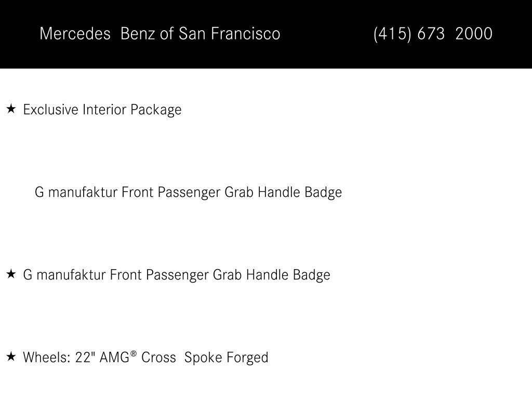Click the registered trademark symbol after AMG
Screen dimensions: 532x399
[x=134, y=353]
